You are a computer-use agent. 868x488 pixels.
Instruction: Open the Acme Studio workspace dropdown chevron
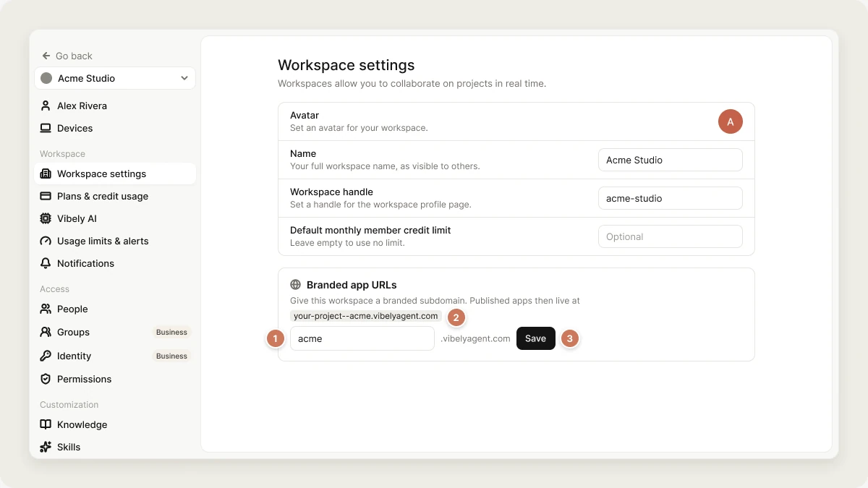point(184,78)
